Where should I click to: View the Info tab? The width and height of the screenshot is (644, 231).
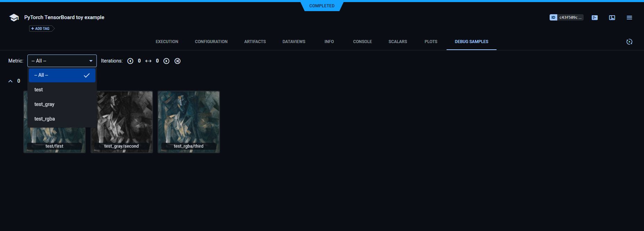pos(329,42)
